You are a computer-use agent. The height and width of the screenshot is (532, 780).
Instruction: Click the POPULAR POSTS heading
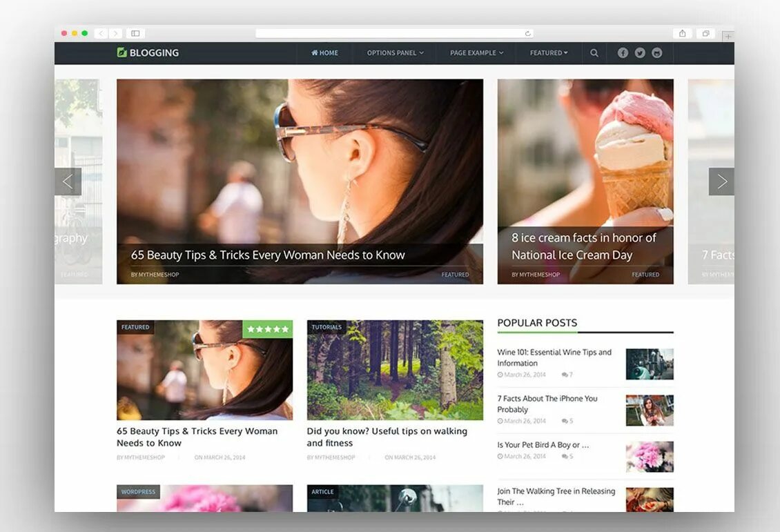[537, 323]
